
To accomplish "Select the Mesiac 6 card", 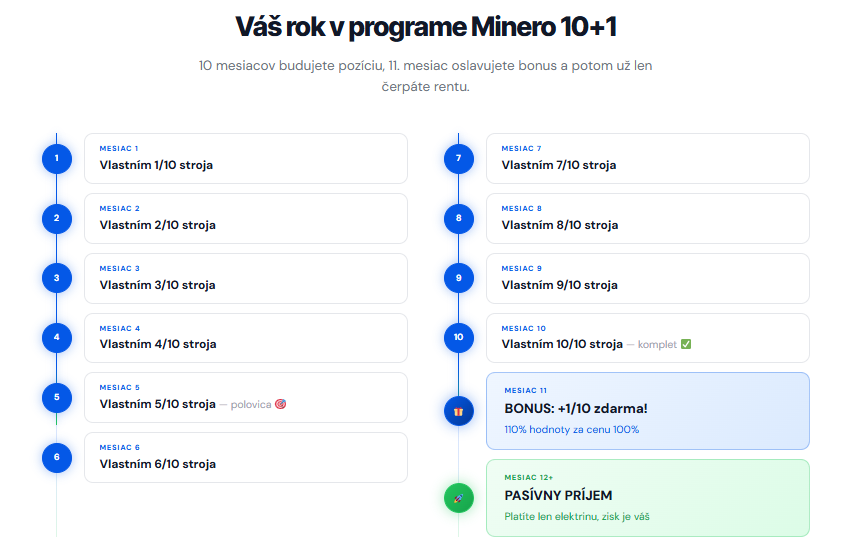I will tap(245, 457).
